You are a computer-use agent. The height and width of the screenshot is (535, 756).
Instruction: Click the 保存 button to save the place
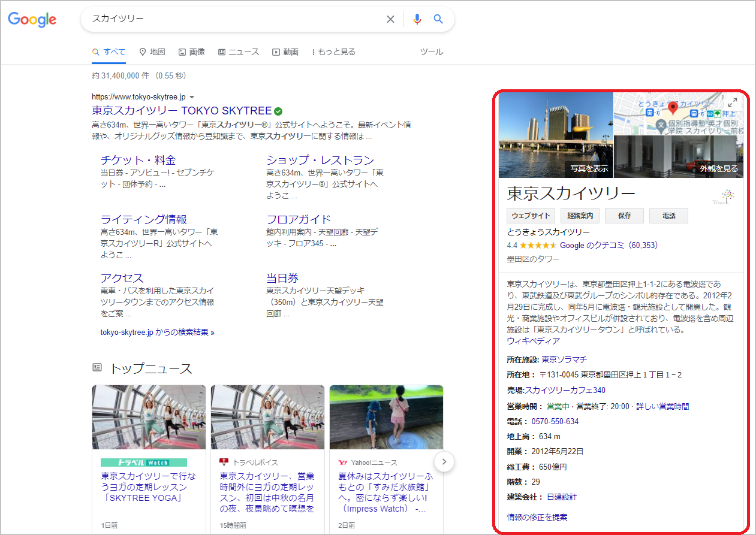(x=624, y=215)
